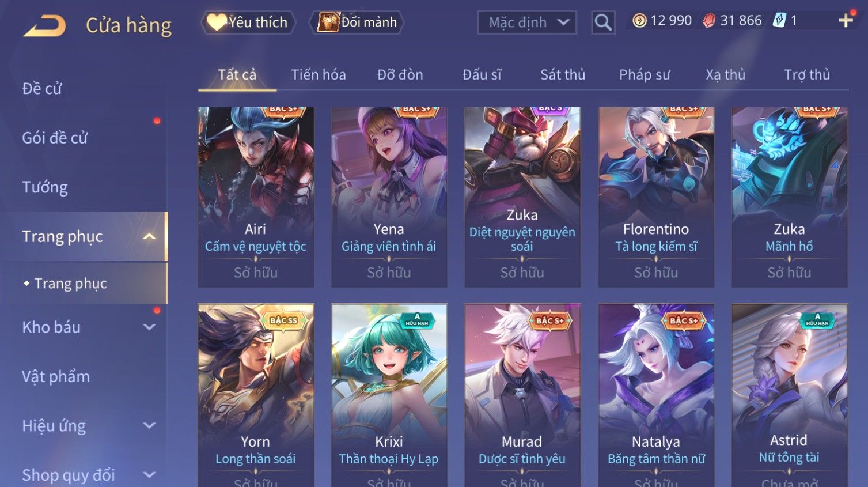This screenshot has width=868, height=487.
Task: Collapse the Trang phục sidebar section
Action: pos(149,237)
